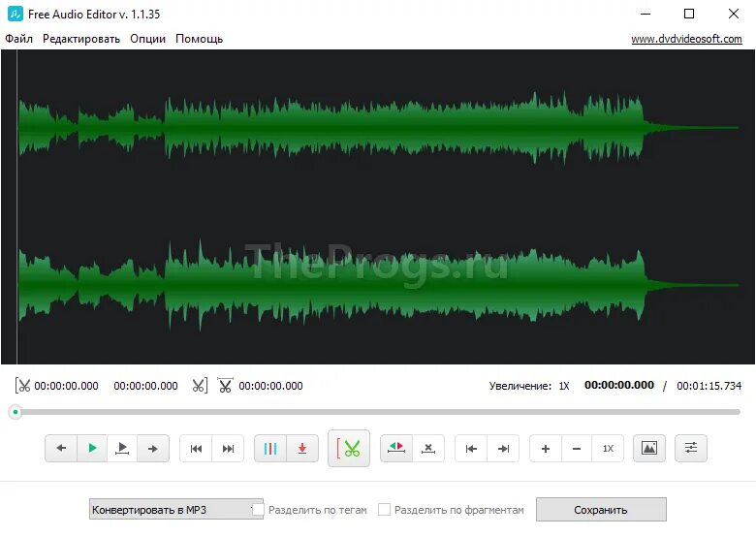Click the lower channel waveform
Viewport: 756px width, 537px height.
coord(378,285)
